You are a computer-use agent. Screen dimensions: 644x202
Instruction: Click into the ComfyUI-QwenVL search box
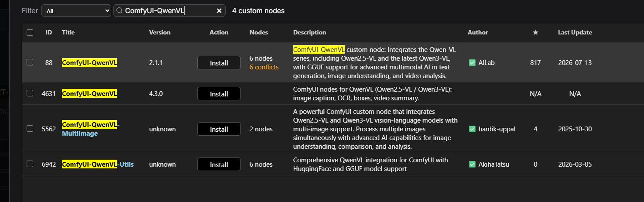pyautogui.click(x=169, y=11)
